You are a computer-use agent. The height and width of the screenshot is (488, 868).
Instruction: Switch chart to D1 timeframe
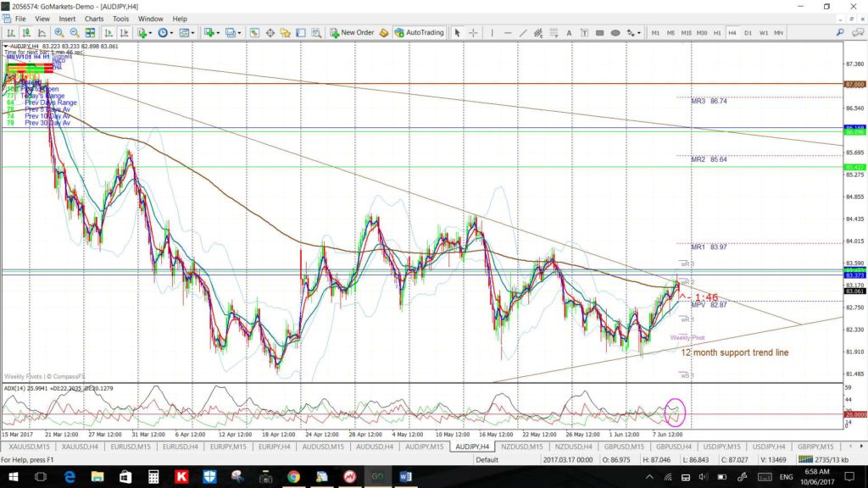coord(747,33)
